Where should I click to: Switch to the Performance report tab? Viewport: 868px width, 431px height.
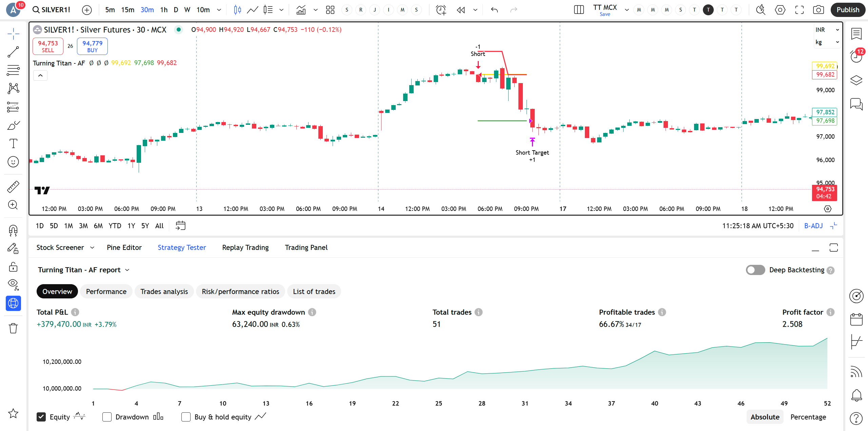(x=106, y=291)
